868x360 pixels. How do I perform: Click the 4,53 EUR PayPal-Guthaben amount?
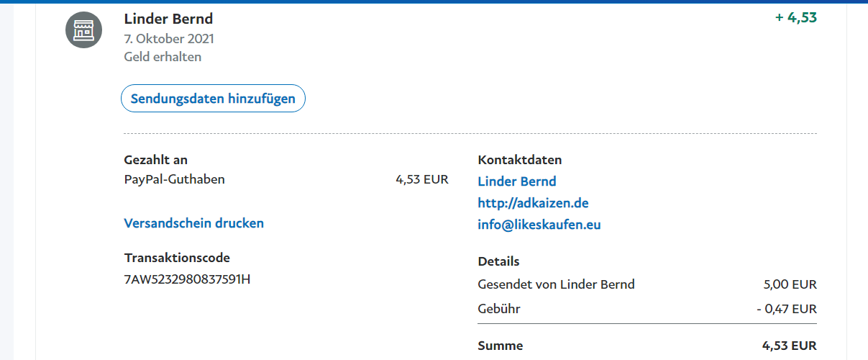[422, 179]
